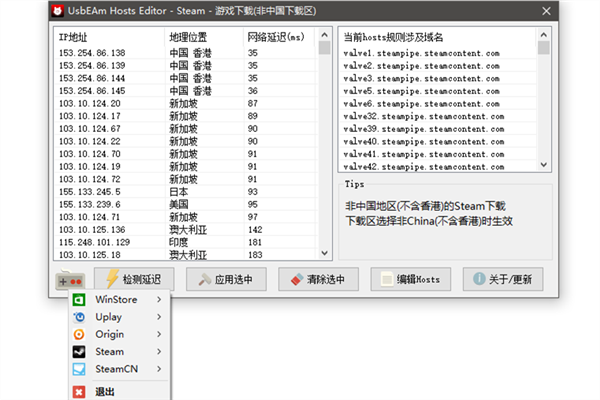Click the Uplay icon in popup menu
The width and height of the screenshot is (600, 400).
point(79,317)
